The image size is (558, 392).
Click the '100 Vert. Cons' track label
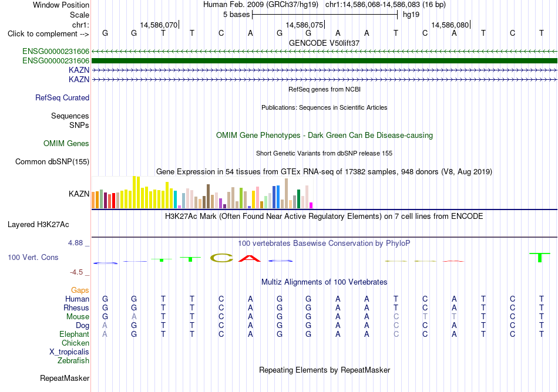pyautogui.click(x=33, y=257)
